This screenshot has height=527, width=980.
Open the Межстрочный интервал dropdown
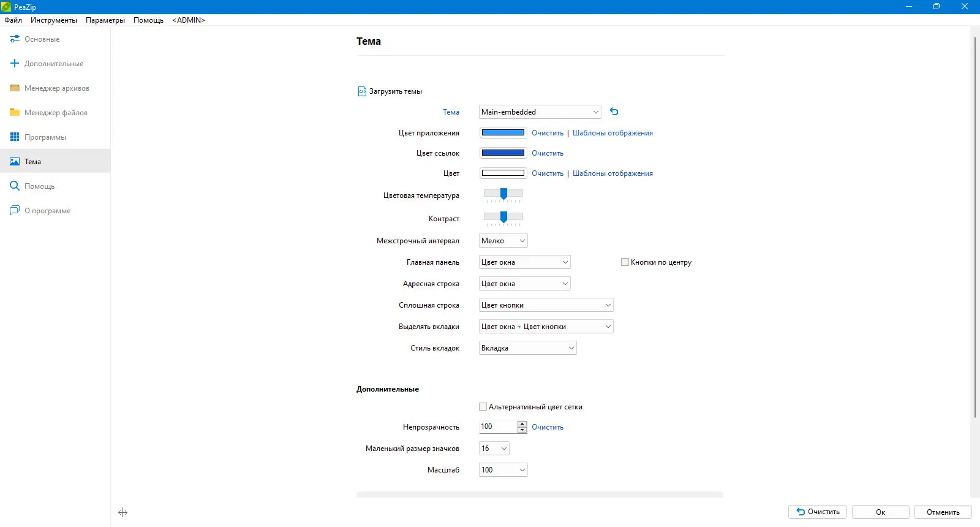[x=503, y=240]
